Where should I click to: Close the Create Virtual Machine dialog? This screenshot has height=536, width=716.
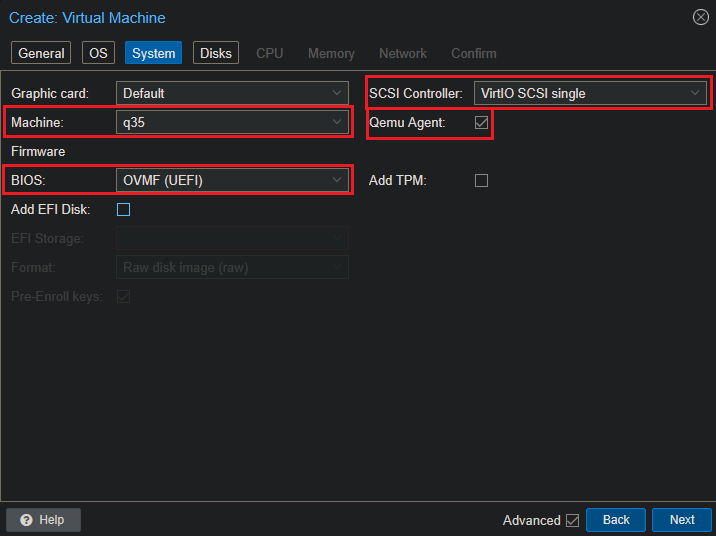(x=700, y=17)
